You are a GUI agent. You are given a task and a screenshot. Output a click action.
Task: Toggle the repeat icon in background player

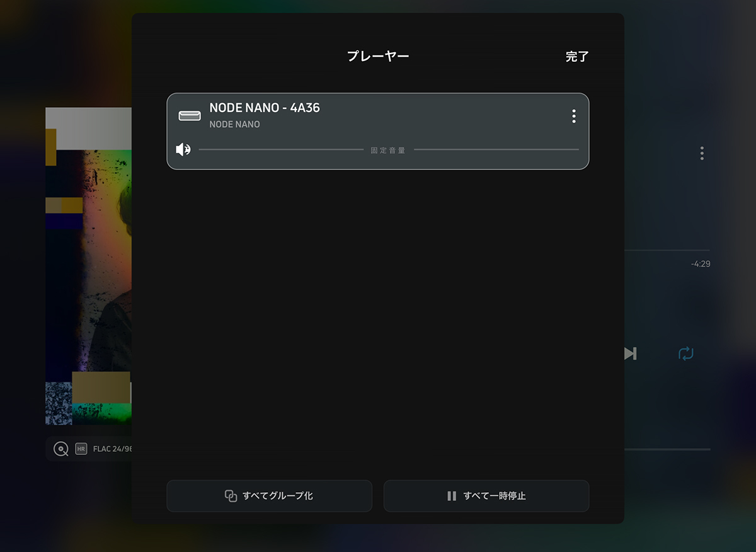pos(685,354)
